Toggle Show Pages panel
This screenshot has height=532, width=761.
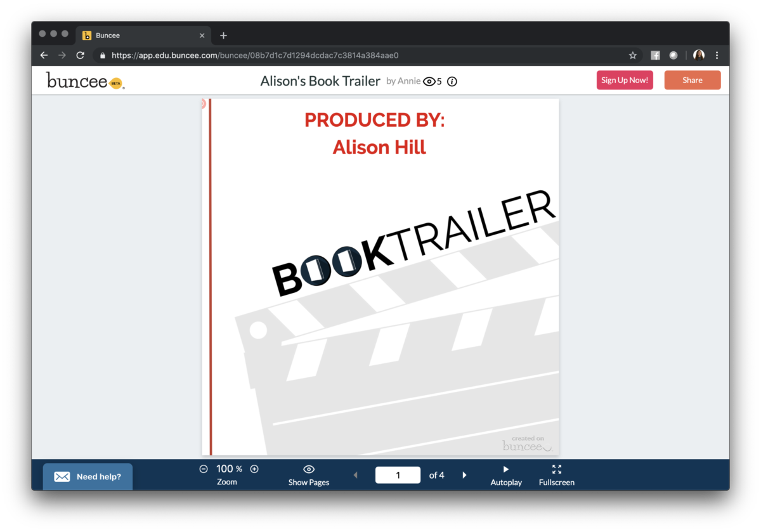(309, 475)
